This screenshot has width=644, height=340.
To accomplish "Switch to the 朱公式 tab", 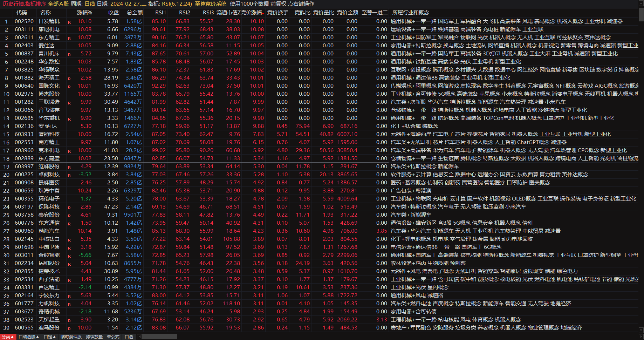I will click(113, 337).
